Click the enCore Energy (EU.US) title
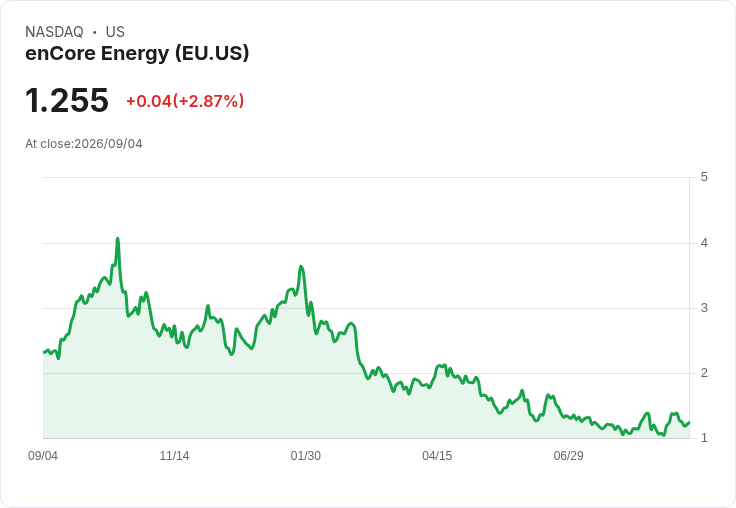Screen dimensions: 736x508 pyautogui.click(x=137, y=53)
